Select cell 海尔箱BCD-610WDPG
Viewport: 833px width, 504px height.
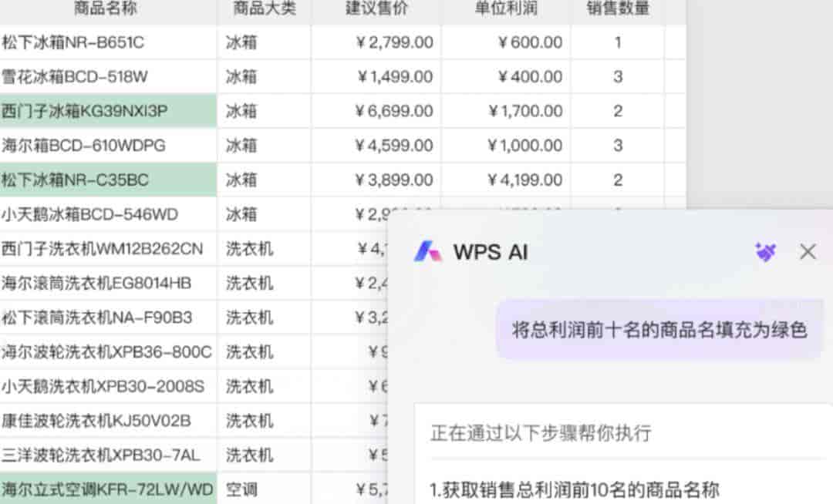(108, 146)
